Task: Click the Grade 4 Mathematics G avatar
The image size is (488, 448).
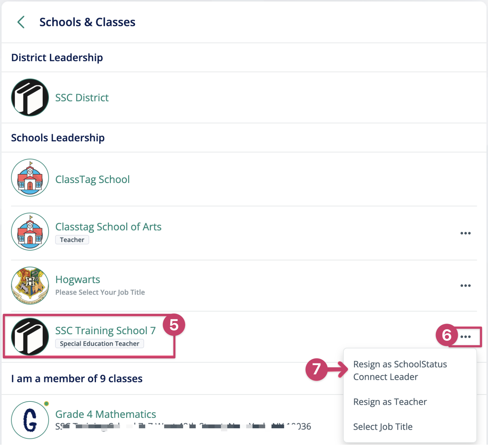Action: 30,420
